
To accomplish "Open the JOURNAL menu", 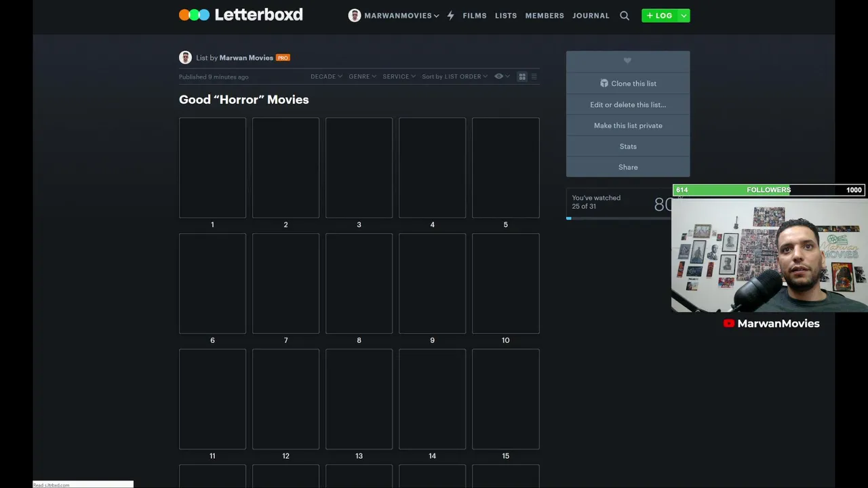I will [x=591, y=16].
